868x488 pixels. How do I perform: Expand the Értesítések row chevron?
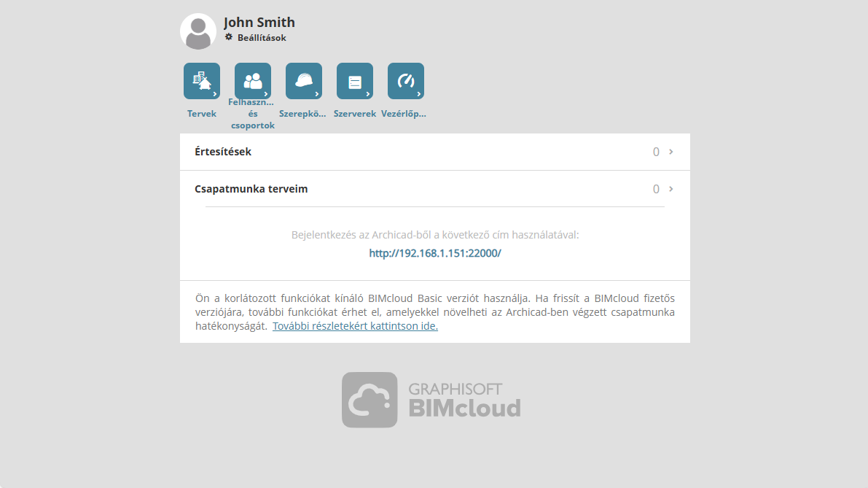coord(671,151)
